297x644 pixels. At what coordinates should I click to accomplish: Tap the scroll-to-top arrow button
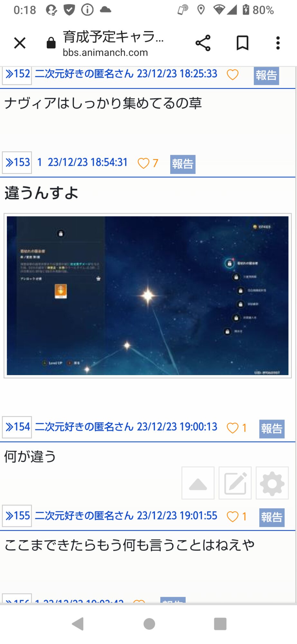[198, 483]
